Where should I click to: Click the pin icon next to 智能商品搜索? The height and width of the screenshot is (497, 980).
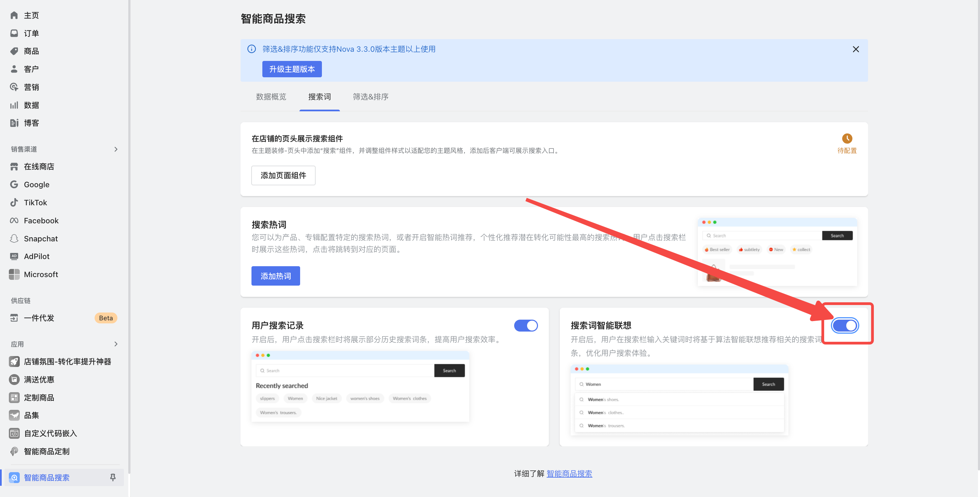[113, 477]
